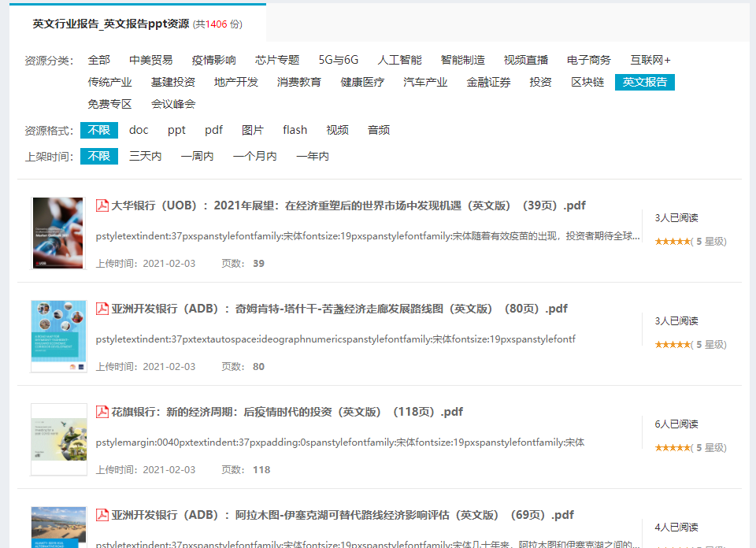This screenshot has height=548, width=756.
Task: Filter by category 芯片专题
Action: (x=277, y=61)
